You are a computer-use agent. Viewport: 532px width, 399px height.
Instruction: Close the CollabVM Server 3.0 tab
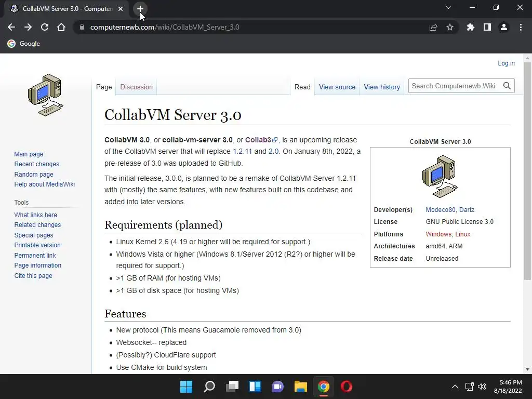pos(121,9)
